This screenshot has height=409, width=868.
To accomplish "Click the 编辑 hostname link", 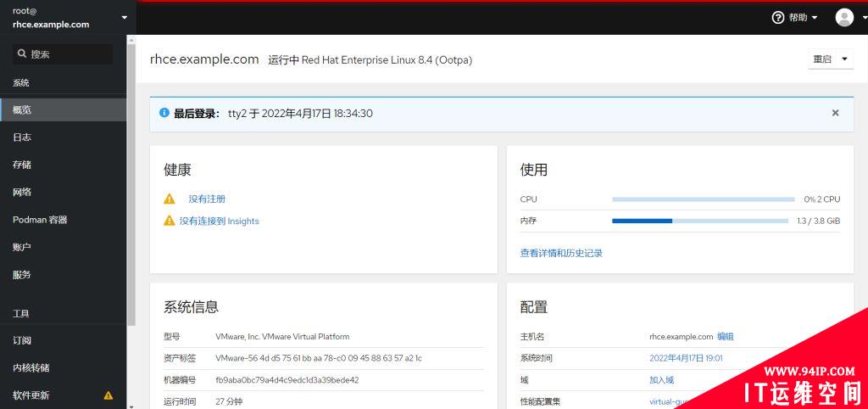I will click(726, 336).
